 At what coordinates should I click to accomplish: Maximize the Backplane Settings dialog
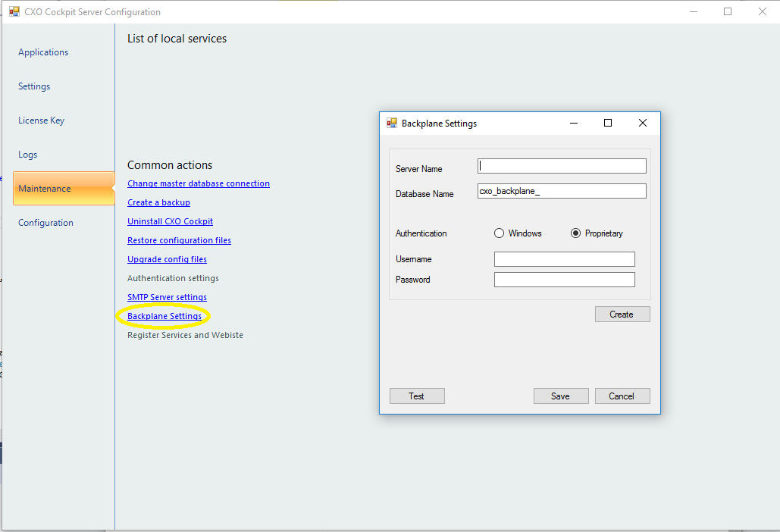[608, 123]
